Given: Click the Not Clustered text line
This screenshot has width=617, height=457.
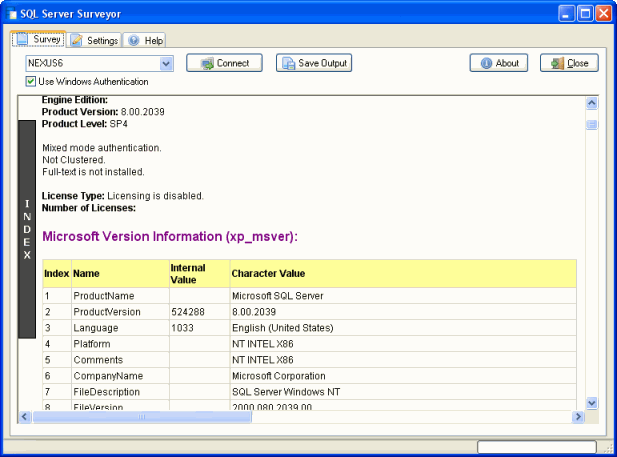Looking at the screenshot, I should 74,160.
